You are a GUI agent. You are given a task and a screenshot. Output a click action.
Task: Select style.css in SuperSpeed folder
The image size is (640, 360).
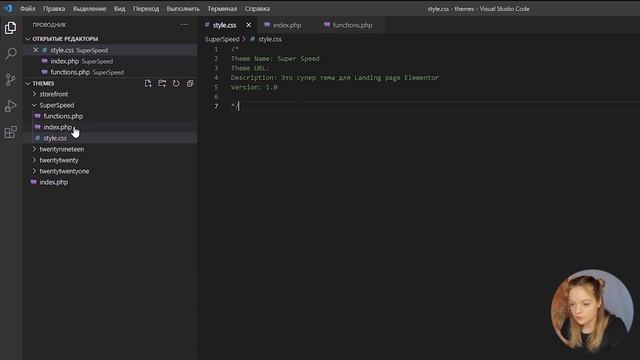55,138
